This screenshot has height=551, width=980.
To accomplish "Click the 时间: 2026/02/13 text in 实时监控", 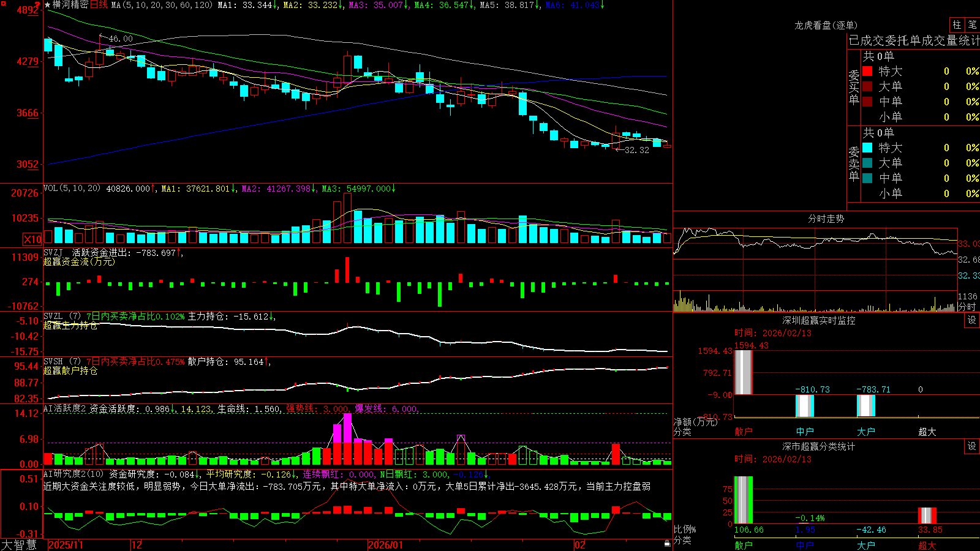I will click(773, 333).
